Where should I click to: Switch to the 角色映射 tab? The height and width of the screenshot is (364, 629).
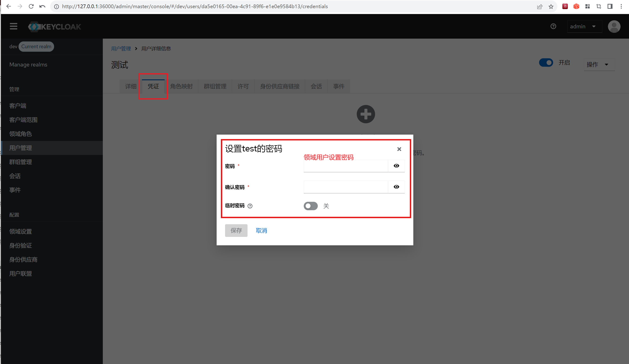click(181, 86)
